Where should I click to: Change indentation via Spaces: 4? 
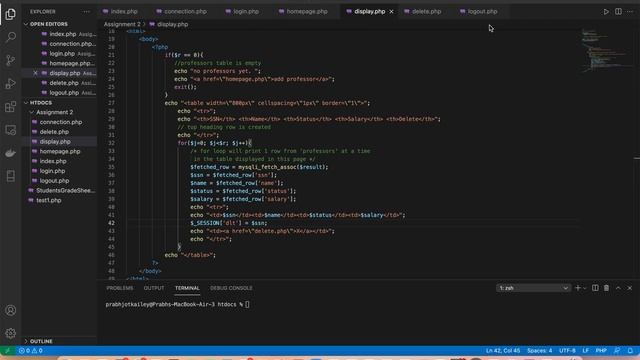coord(539,351)
